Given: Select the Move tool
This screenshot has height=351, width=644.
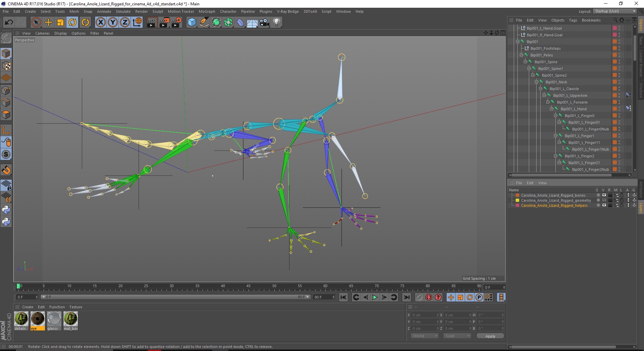Looking at the screenshot, I should [x=48, y=23].
